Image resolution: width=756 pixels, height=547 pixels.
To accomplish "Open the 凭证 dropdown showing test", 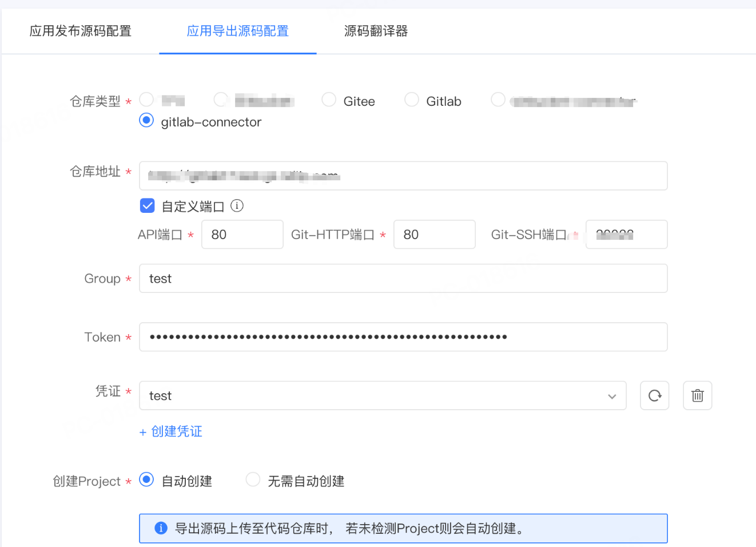I will click(383, 395).
